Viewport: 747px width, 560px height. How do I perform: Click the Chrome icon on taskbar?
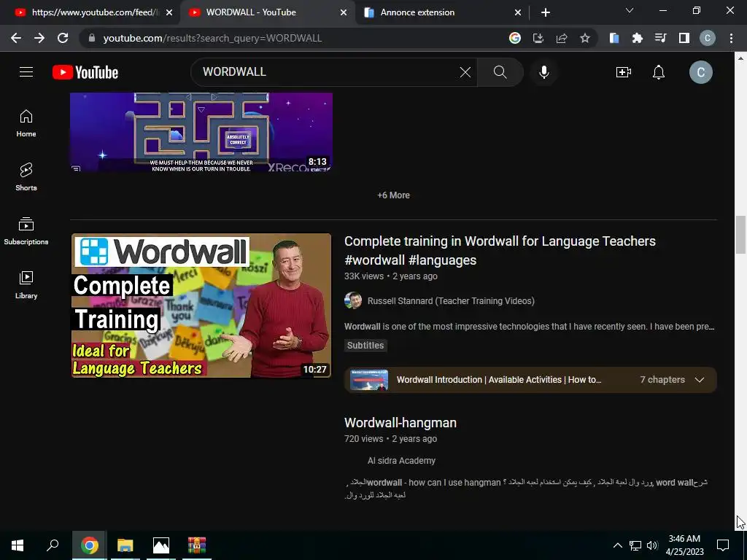pos(90,545)
